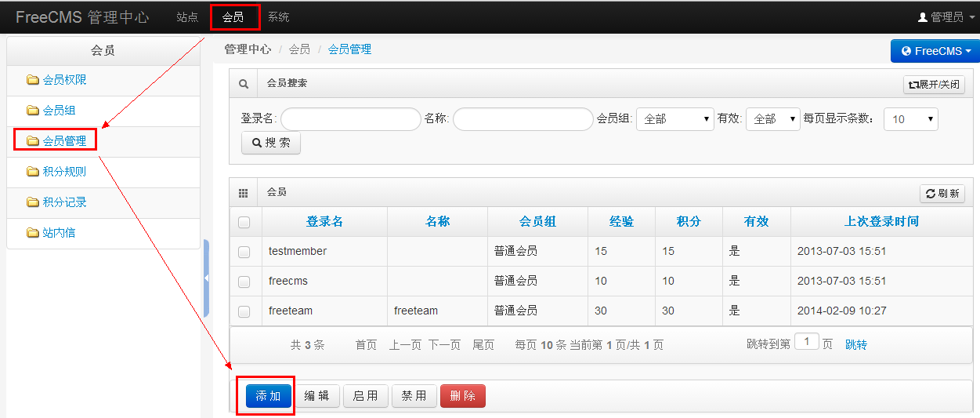Sort by 名称 column header
This screenshot has height=418, width=980.
[437, 222]
